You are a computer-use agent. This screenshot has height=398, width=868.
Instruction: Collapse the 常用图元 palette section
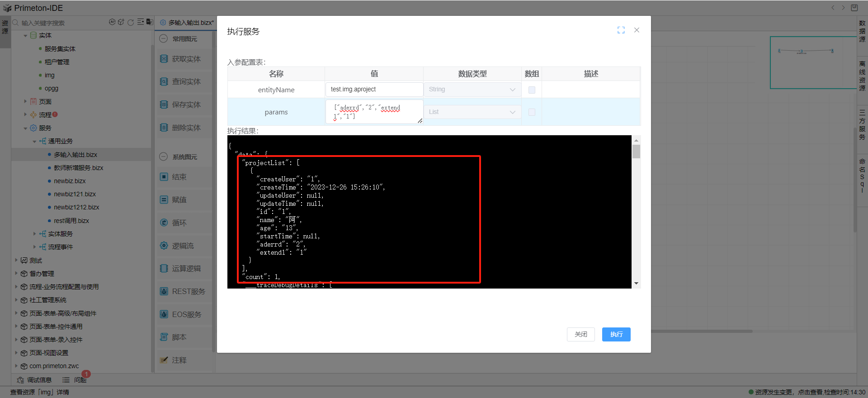coord(164,39)
